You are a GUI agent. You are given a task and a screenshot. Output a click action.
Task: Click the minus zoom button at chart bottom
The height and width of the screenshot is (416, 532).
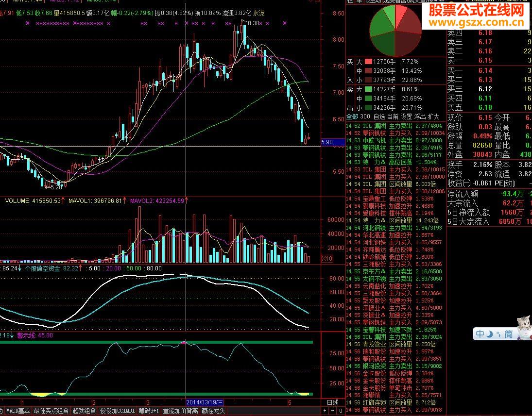point(333,411)
